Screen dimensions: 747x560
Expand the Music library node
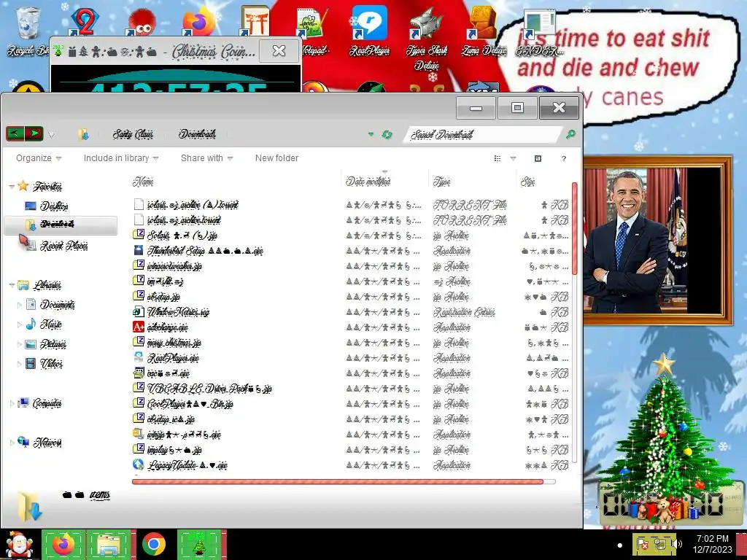click(x=20, y=324)
